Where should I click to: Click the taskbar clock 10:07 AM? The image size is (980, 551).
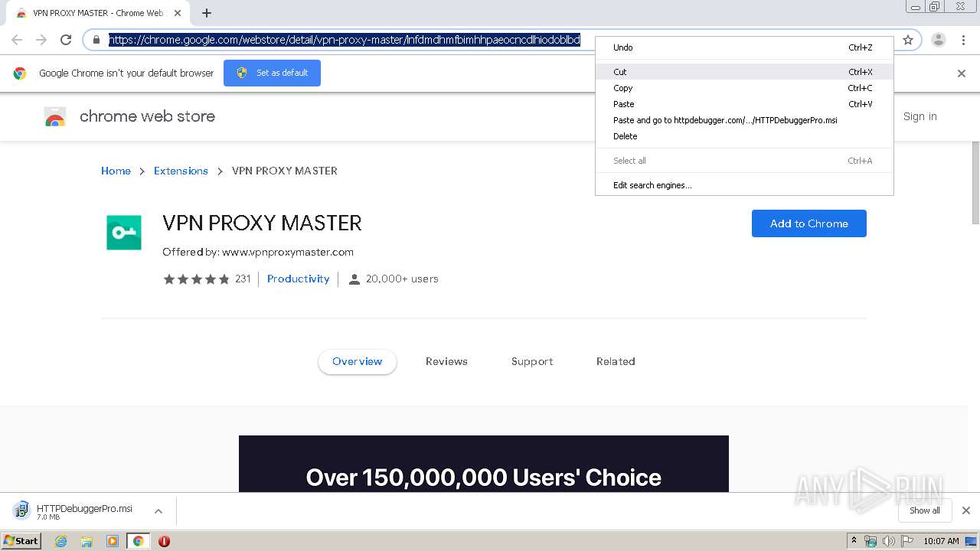[941, 541]
